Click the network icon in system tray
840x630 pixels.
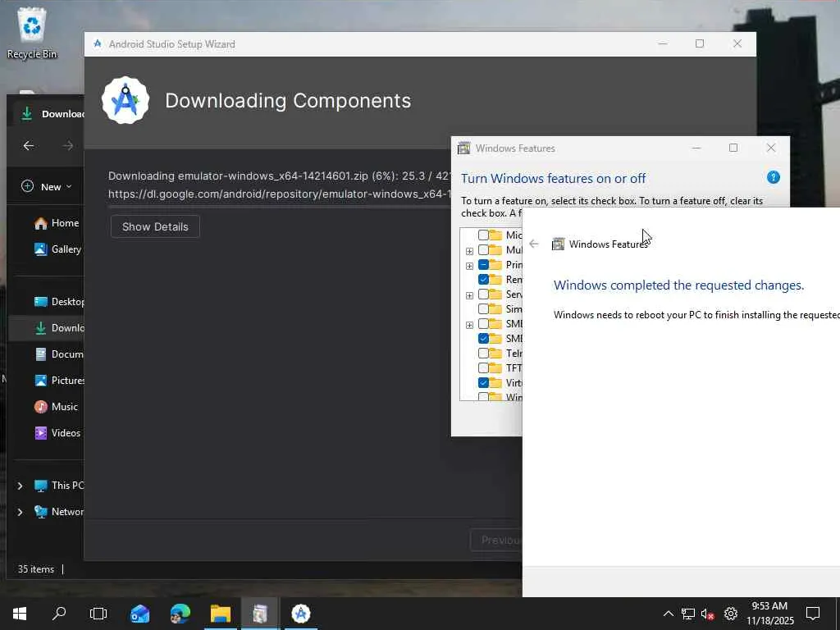tap(688, 614)
